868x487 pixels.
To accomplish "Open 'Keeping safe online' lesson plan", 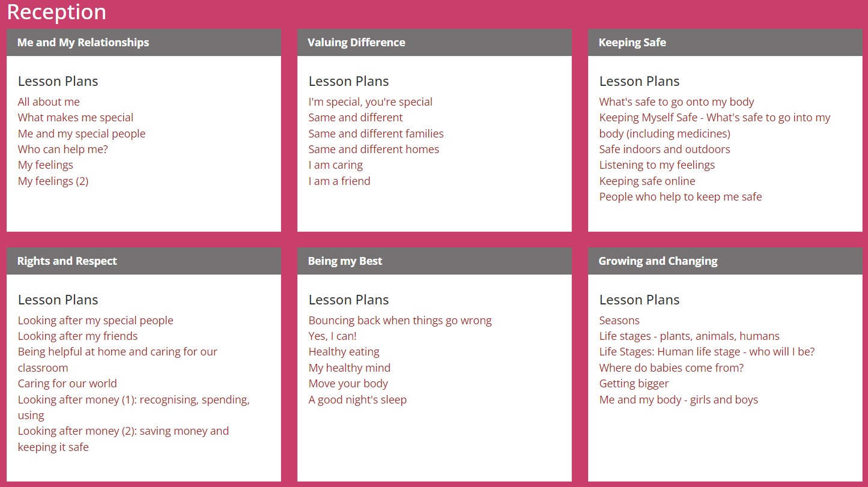I will click(647, 181).
